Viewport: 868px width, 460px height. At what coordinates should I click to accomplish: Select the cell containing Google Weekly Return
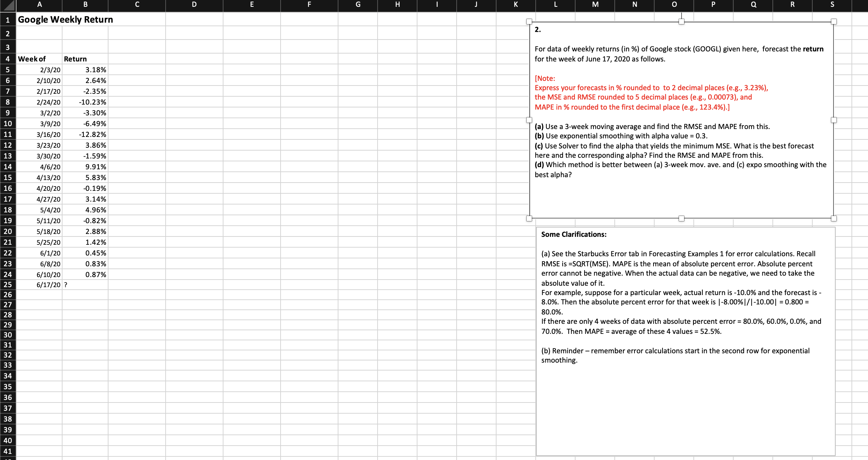(x=40, y=20)
